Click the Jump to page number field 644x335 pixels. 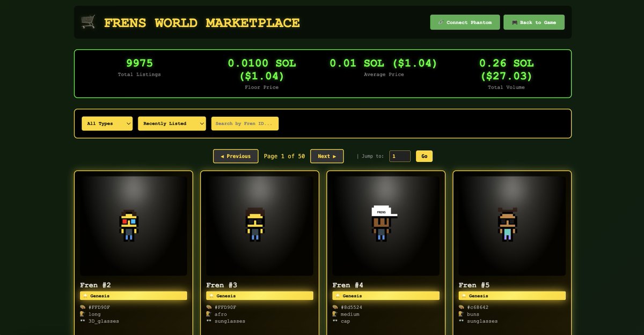[400, 156]
